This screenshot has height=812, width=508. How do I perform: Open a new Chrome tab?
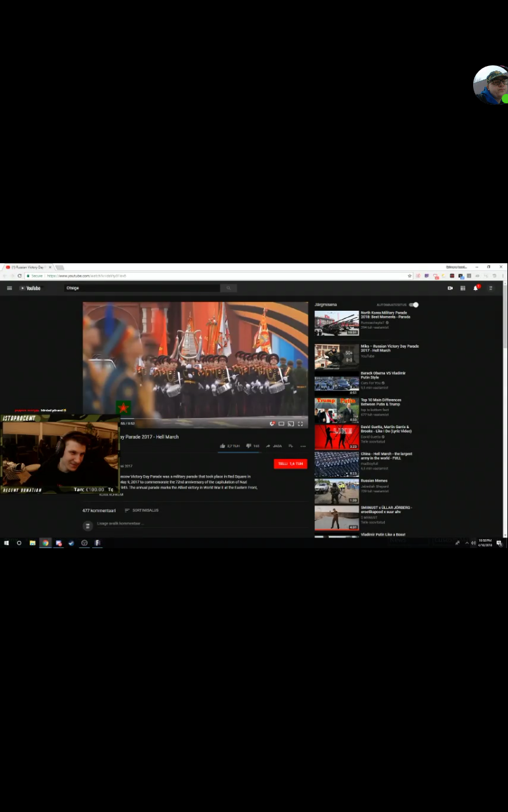(x=60, y=267)
